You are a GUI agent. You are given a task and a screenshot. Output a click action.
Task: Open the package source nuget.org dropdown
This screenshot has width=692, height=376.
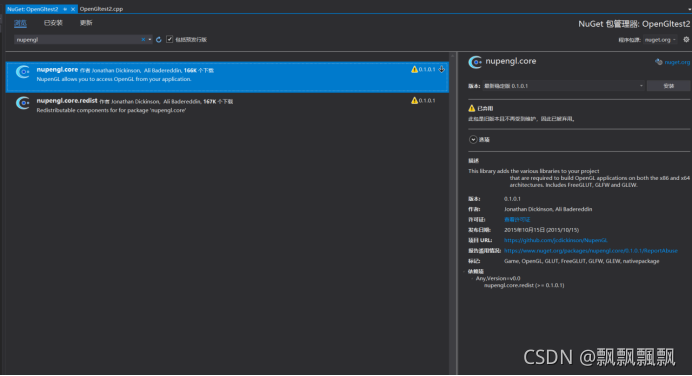click(660, 40)
